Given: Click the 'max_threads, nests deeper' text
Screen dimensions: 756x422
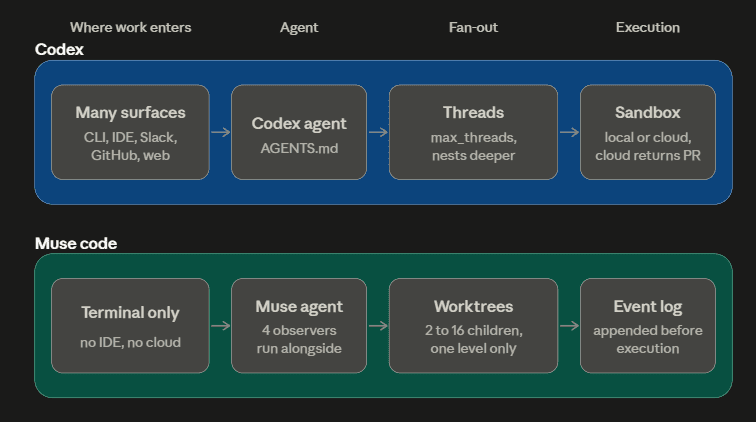Looking at the screenshot, I should [x=473, y=146].
